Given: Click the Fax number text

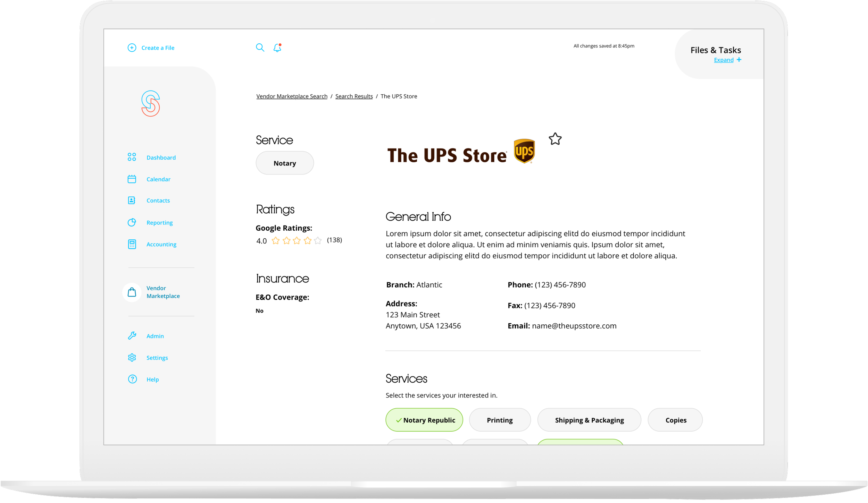Looking at the screenshot, I should click(550, 305).
